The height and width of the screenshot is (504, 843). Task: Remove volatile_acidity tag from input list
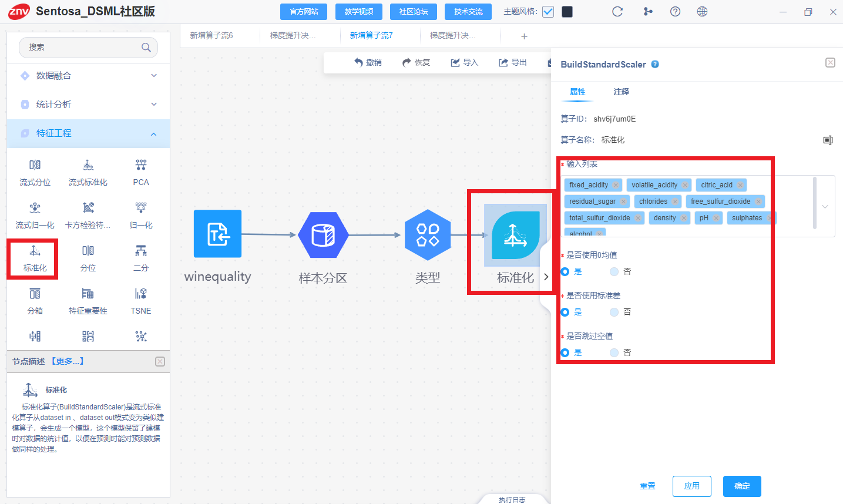pos(685,185)
